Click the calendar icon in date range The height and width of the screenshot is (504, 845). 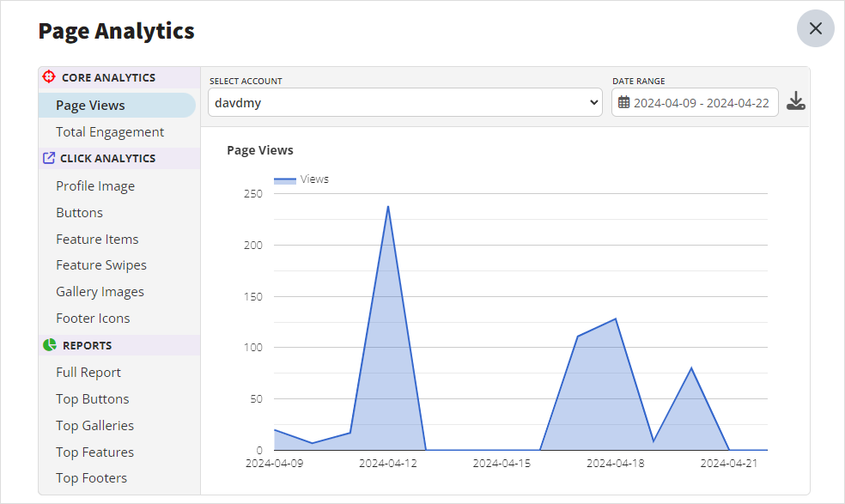623,102
